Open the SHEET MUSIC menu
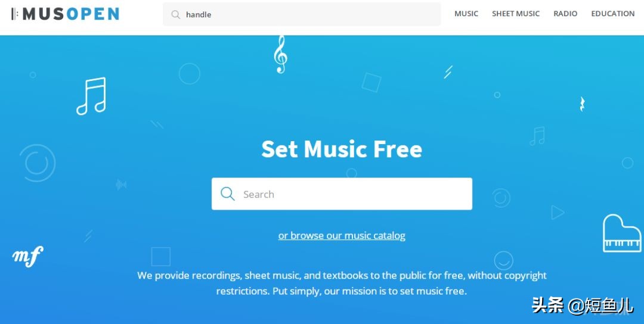This screenshot has width=644, height=324. (x=515, y=14)
